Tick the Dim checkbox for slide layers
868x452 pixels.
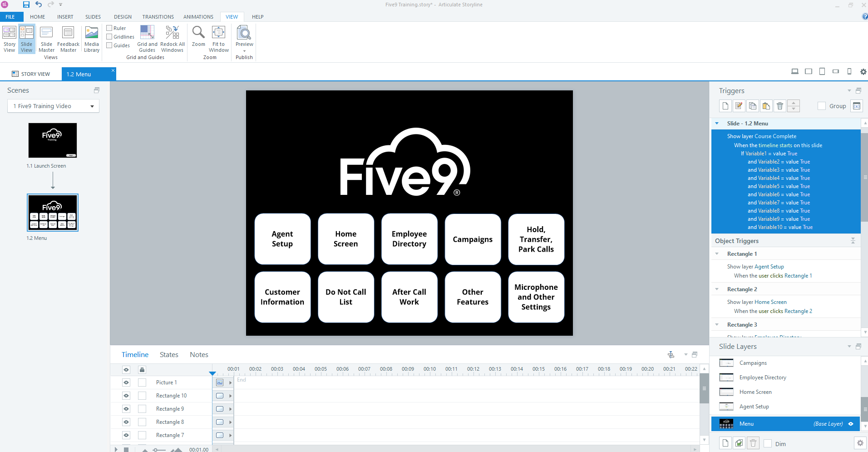(x=768, y=443)
